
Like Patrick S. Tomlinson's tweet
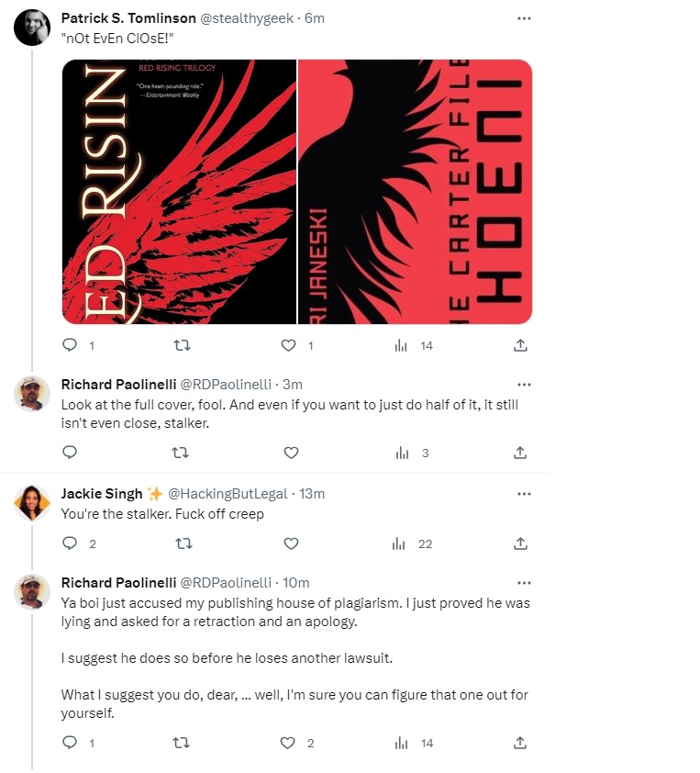click(289, 345)
